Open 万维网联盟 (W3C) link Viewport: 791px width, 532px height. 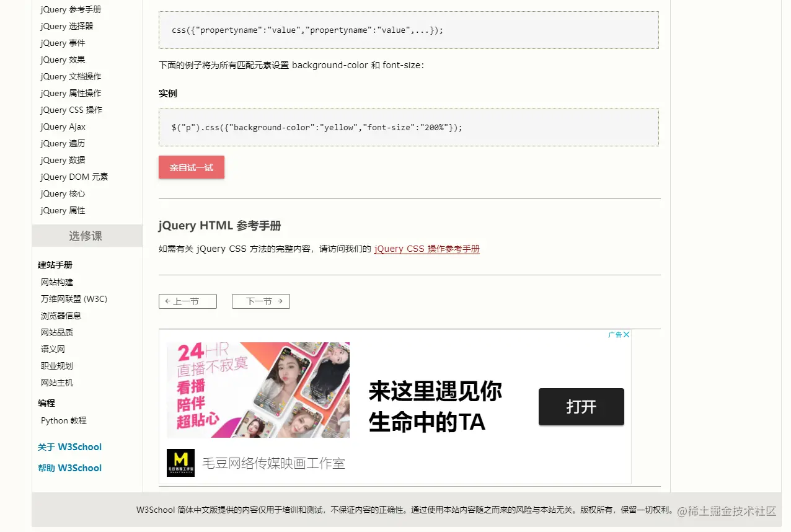(74, 299)
